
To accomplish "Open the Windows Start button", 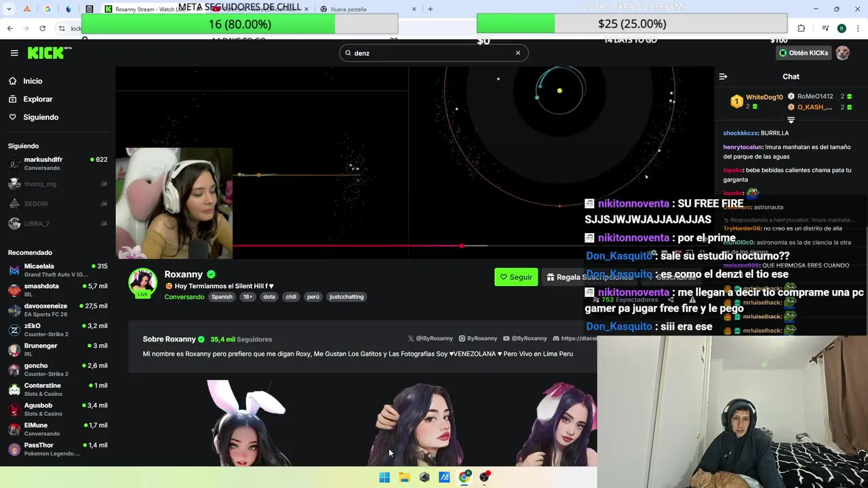I will [384, 477].
